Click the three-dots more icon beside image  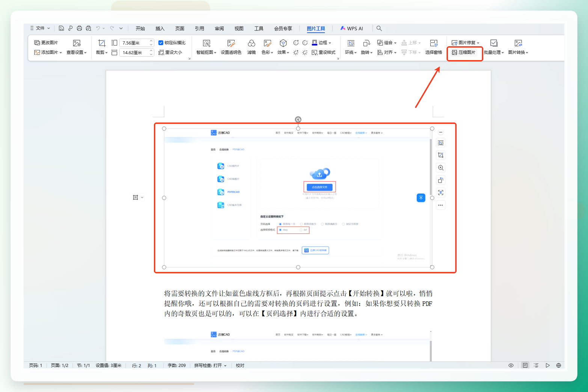coord(441,205)
